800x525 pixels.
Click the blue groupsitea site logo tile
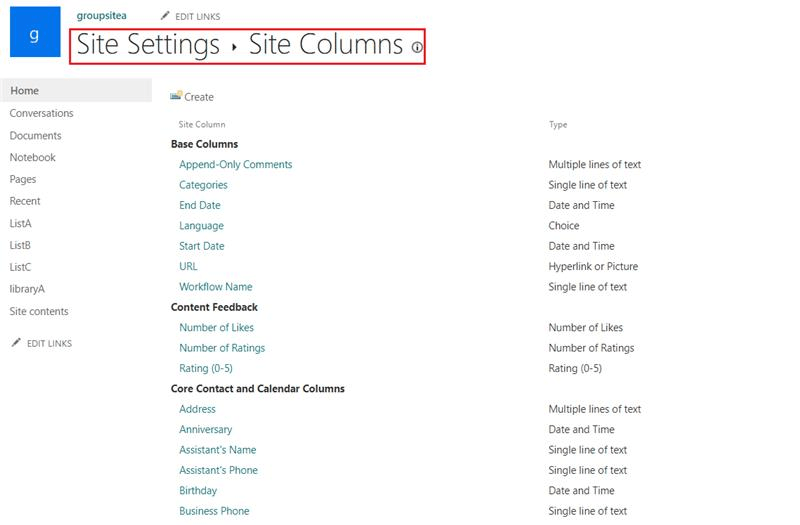(x=35, y=32)
